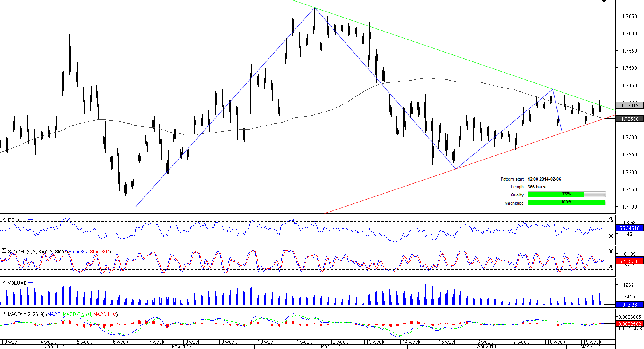
Task: Click the RSI blue line legend marker
Action: pyautogui.click(x=30, y=220)
